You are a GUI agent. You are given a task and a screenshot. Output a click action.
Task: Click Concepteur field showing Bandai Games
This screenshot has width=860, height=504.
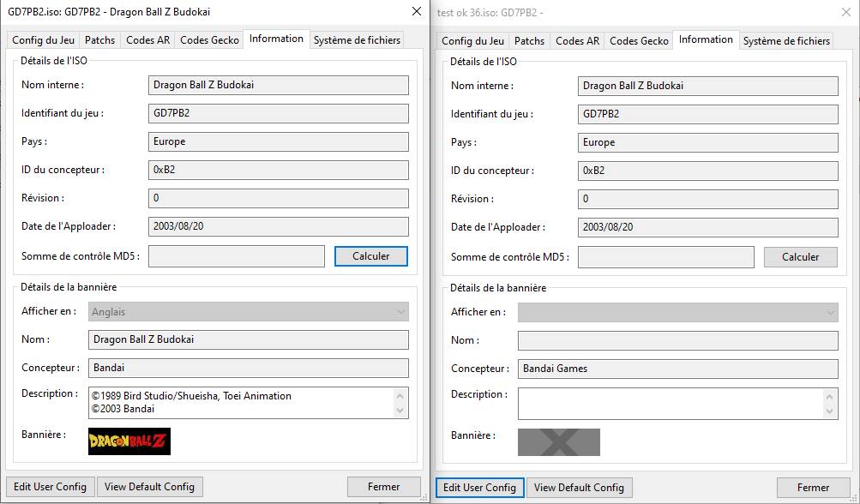tap(678, 369)
